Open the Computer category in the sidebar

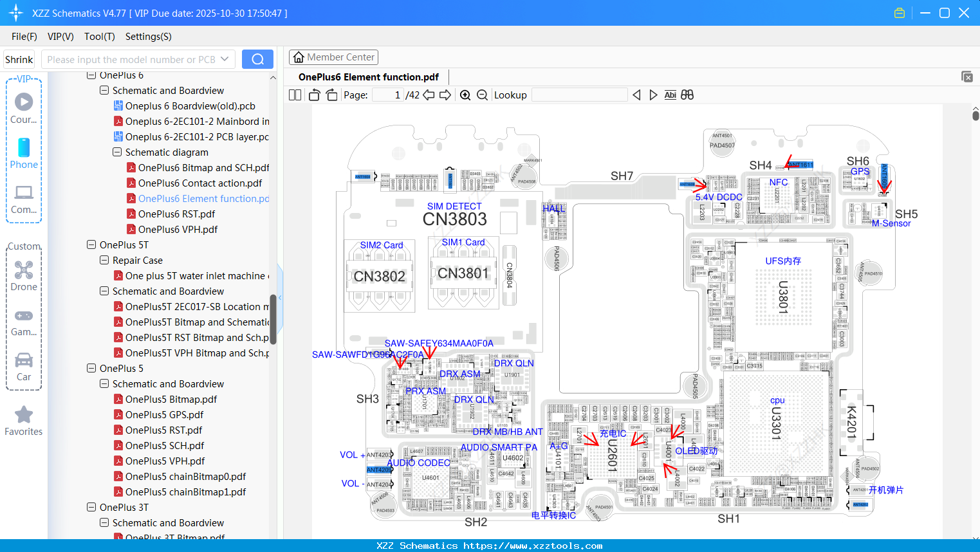24,199
